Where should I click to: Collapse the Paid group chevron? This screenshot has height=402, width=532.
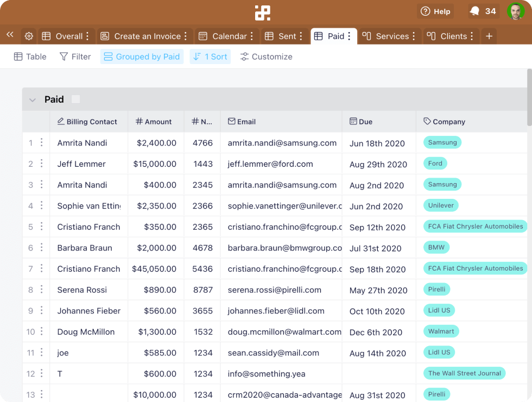(x=33, y=100)
